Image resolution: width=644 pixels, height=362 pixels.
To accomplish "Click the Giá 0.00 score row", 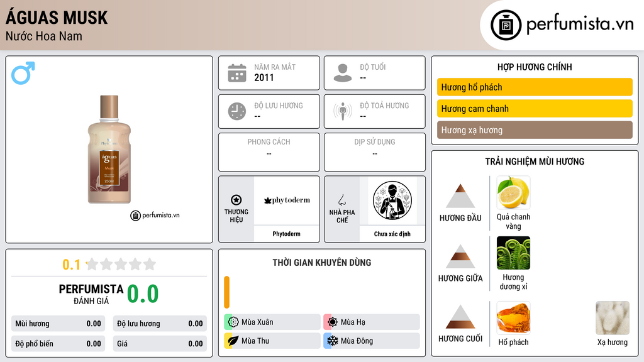I will (160, 344).
